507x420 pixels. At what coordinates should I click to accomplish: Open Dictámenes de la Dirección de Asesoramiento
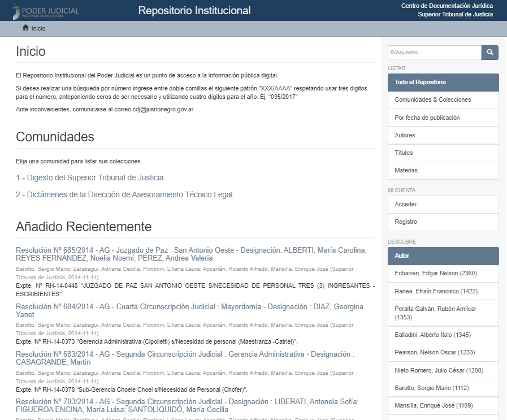click(124, 195)
